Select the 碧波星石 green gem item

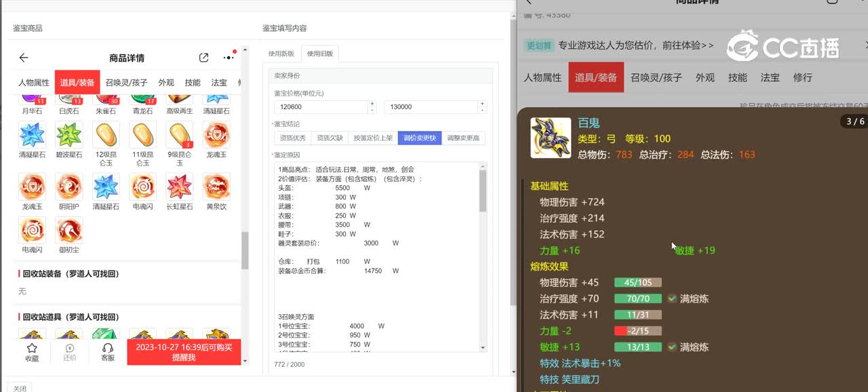[x=68, y=135]
